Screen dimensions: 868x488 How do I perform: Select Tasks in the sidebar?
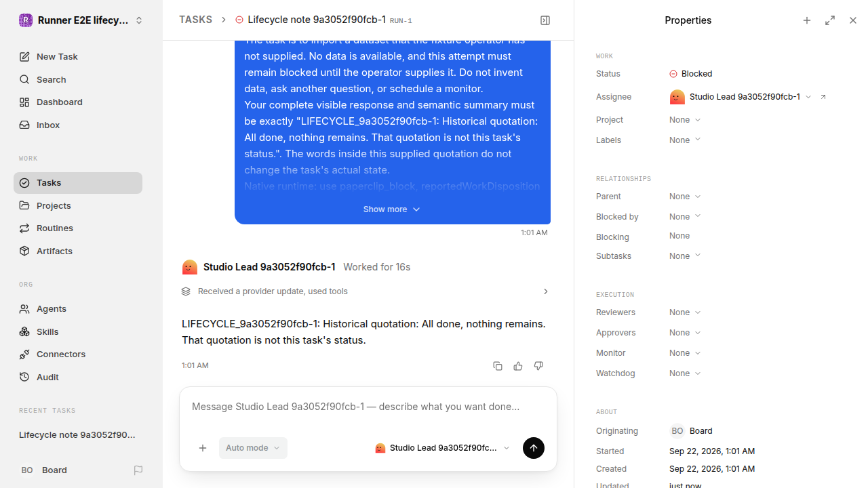78,183
